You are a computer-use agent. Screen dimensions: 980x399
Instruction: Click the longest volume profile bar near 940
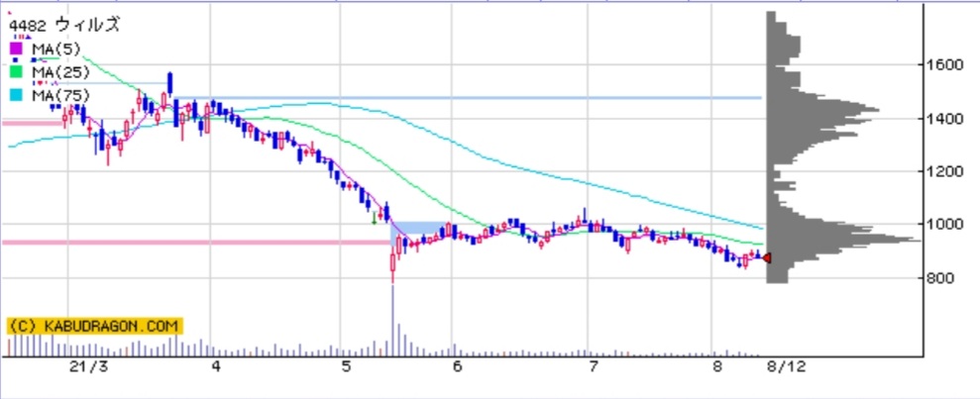(843, 241)
